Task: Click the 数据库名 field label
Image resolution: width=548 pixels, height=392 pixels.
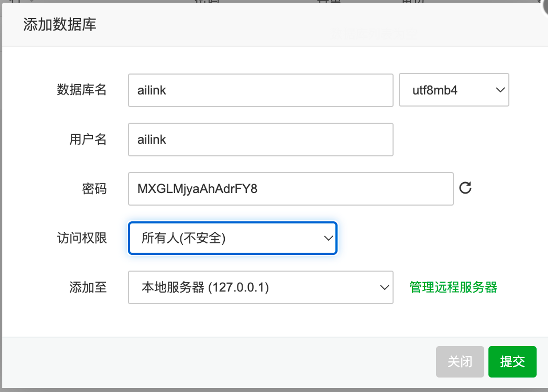Action: [82, 90]
